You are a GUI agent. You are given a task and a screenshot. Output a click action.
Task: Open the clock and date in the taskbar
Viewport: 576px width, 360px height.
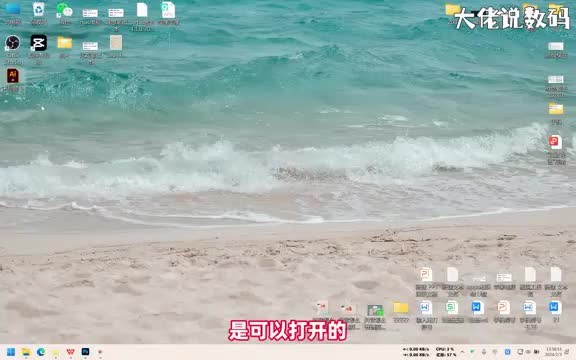point(553,352)
